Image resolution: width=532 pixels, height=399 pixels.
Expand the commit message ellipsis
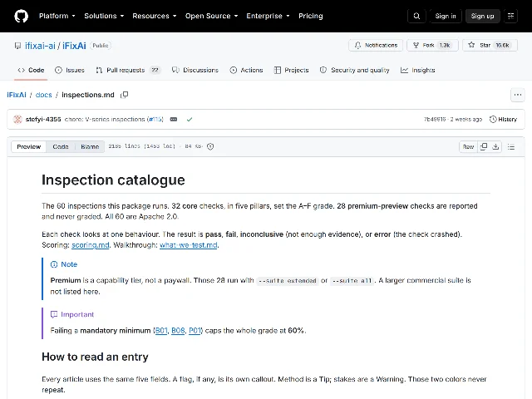point(174,120)
